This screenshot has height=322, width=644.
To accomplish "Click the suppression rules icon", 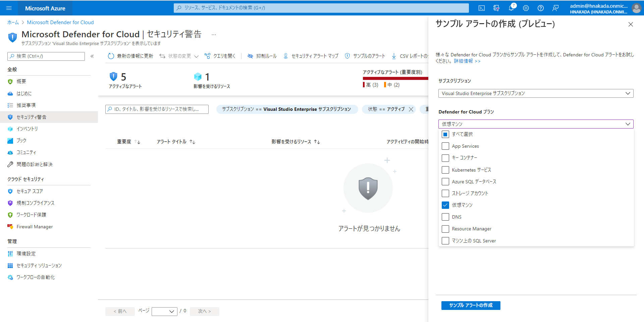I will tap(250, 56).
